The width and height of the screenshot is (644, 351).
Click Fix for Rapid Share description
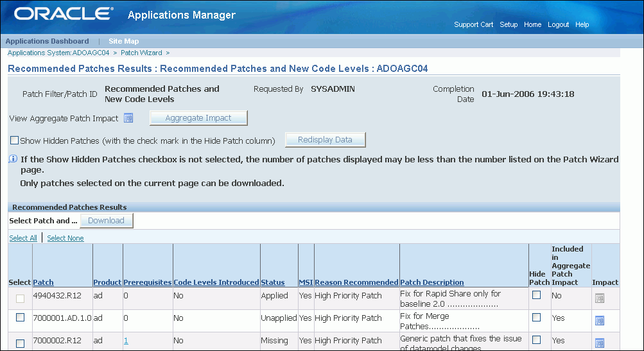(x=451, y=299)
